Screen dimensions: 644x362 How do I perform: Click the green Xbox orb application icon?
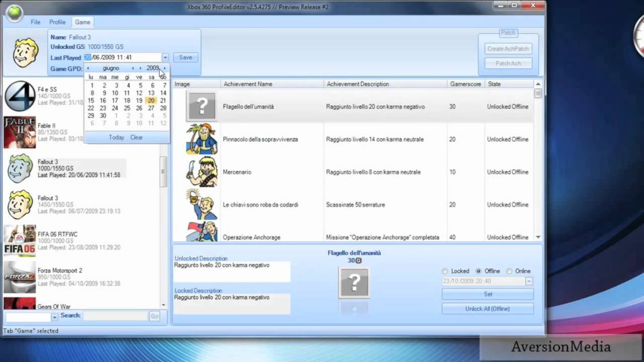(x=14, y=13)
